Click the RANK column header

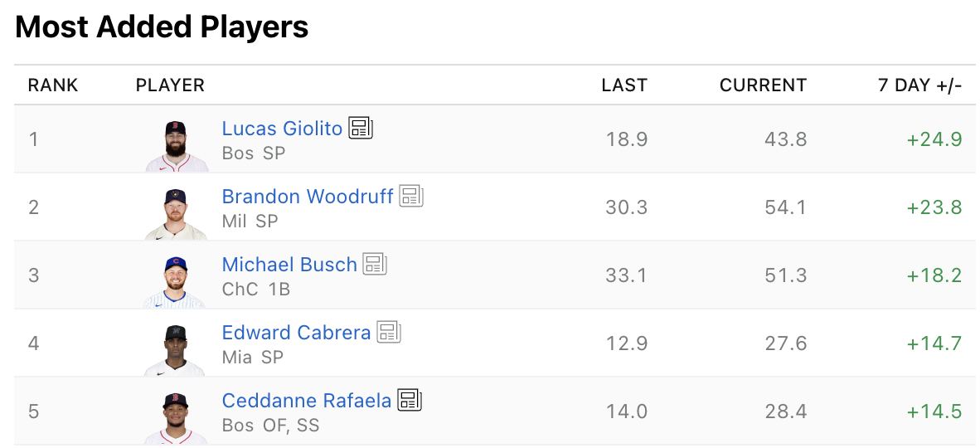click(53, 85)
